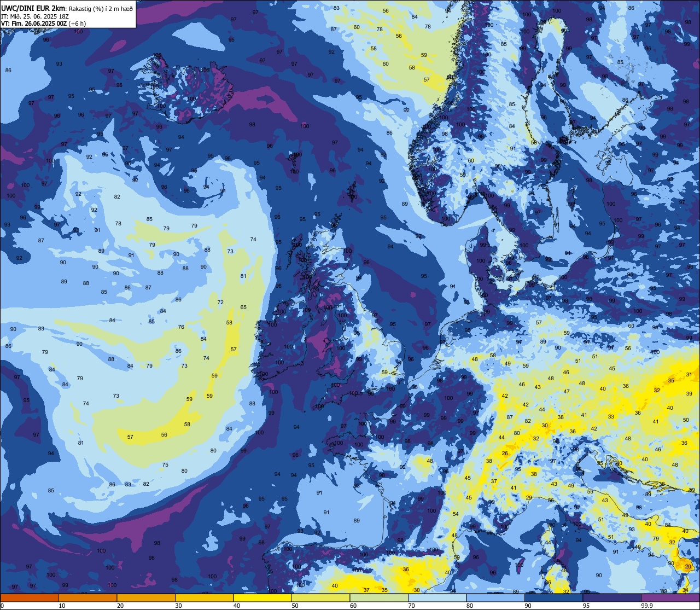The image size is (700, 610).
Task: Click the '65' humidity value over the Atlantic
Action: [243, 307]
